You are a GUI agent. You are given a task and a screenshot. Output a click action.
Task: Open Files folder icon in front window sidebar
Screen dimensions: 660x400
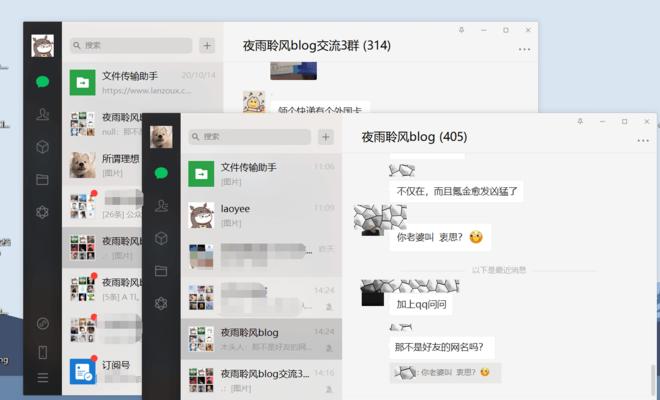click(161, 271)
